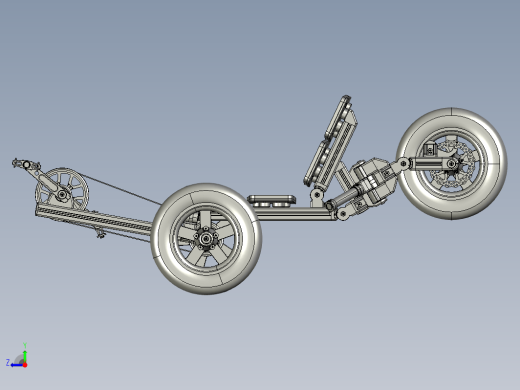The width and height of the screenshot is (520, 390).
Task: Click the red X axis dot on the triad
Action: (x=25, y=365)
